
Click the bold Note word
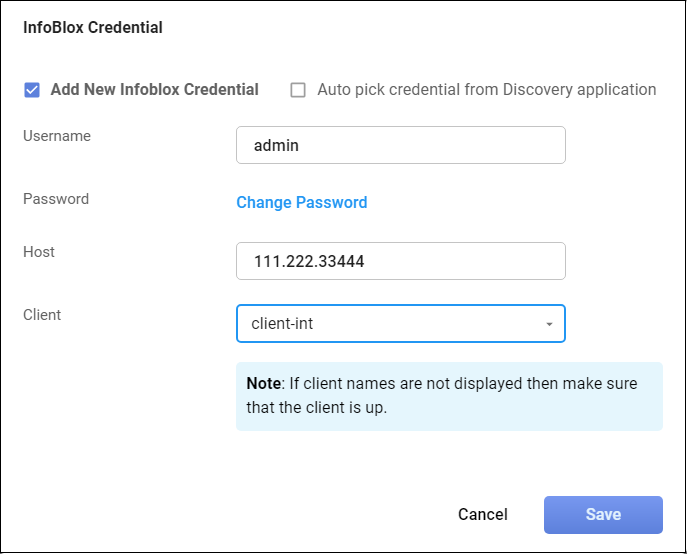click(x=264, y=383)
